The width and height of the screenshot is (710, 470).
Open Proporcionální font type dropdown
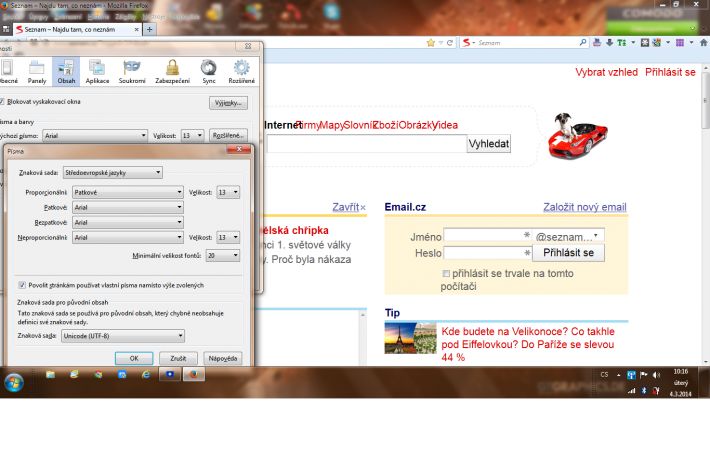coord(128,192)
